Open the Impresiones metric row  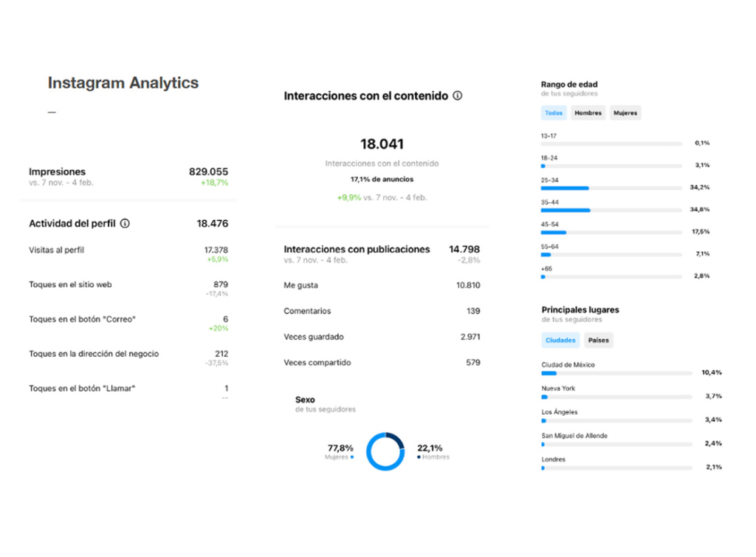pyautogui.click(x=128, y=176)
